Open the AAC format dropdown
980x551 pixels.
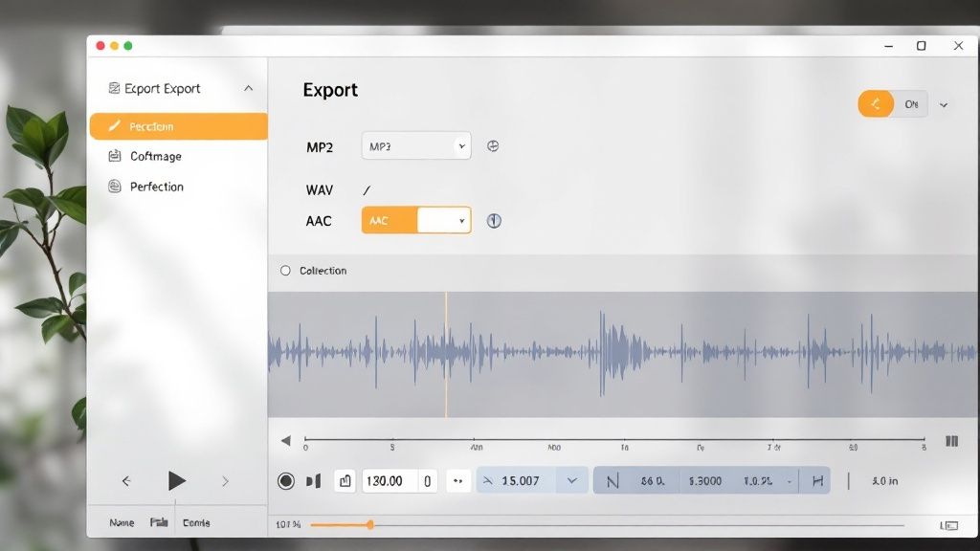click(416, 221)
